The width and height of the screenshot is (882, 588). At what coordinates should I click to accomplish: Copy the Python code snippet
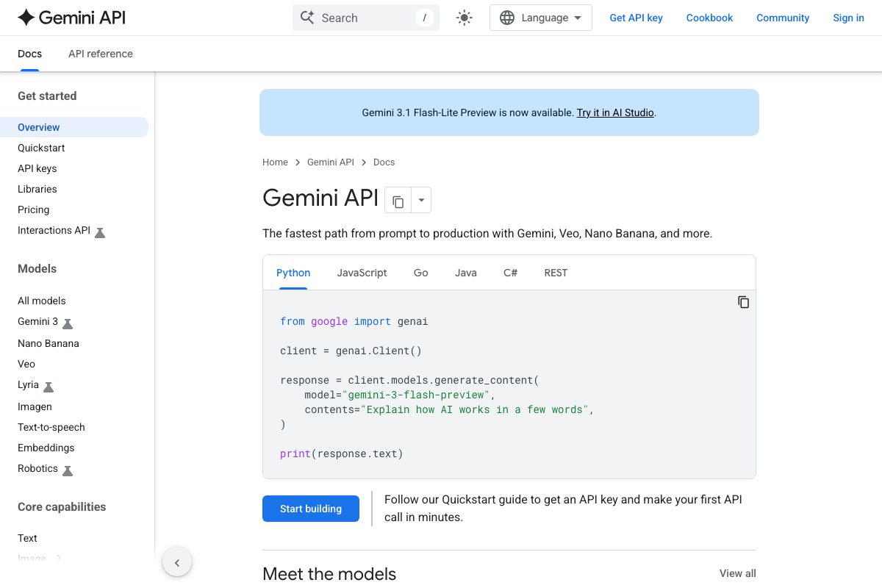[743, 301]
